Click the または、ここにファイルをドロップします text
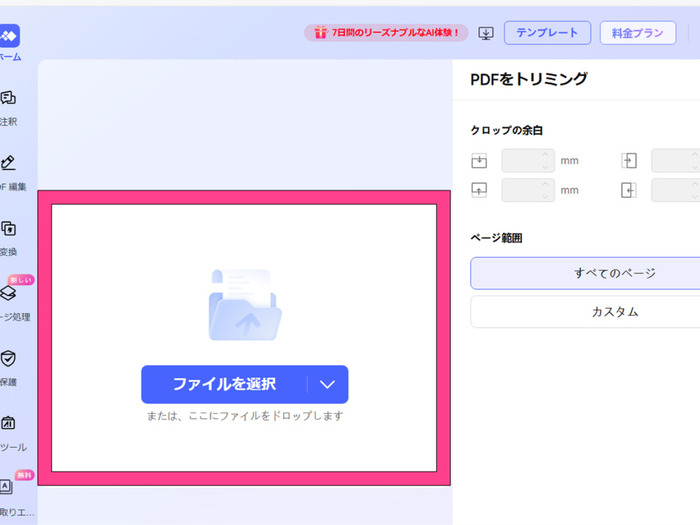Image resolution: width=700 pixels, height=525 pixels. click(x=245, y=416)
